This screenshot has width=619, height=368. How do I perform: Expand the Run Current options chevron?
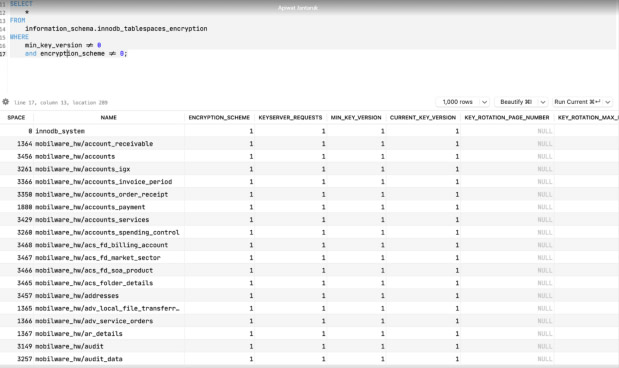[x=608, y=102]
